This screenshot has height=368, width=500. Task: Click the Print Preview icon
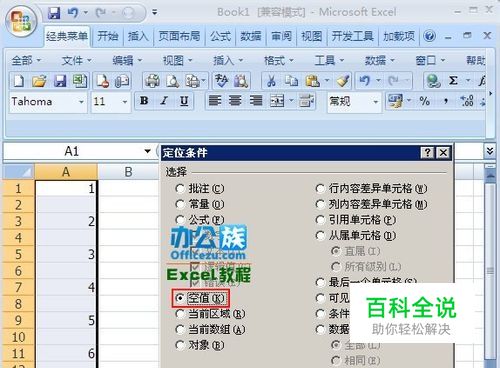[173, 81]
